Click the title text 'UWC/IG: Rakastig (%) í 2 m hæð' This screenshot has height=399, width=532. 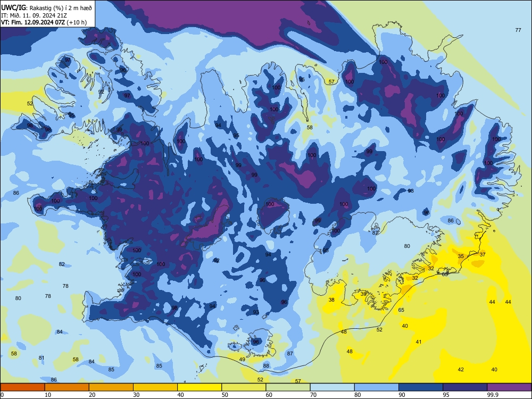point(46,7)
